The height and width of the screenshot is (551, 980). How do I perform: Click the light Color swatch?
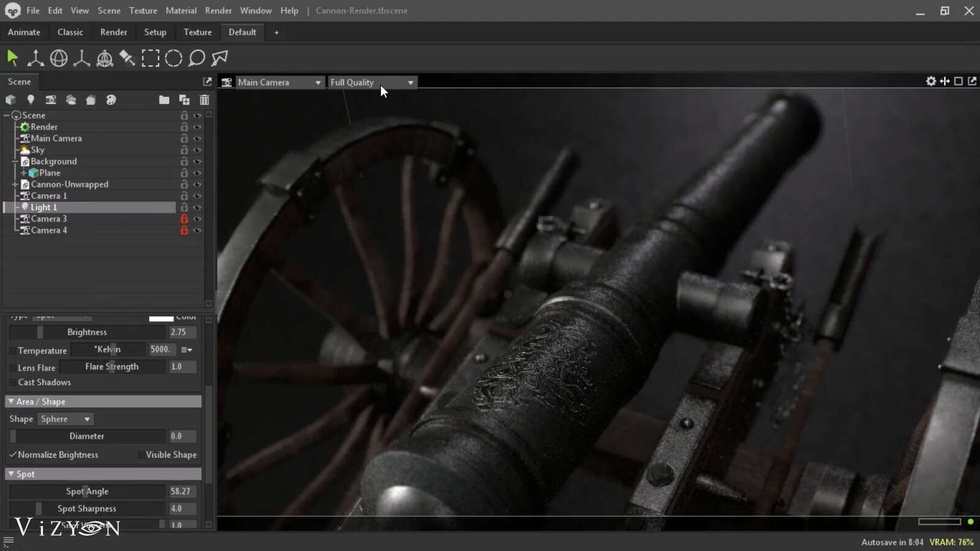tap(161, 318)
